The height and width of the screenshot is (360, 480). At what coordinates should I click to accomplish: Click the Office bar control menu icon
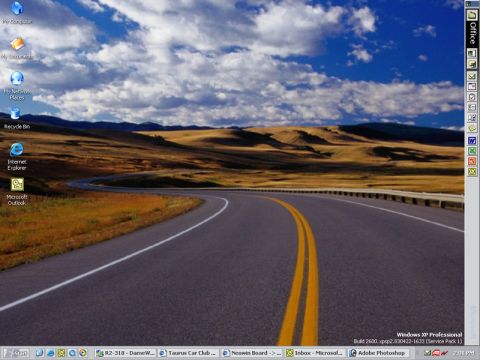click(468, 4)
